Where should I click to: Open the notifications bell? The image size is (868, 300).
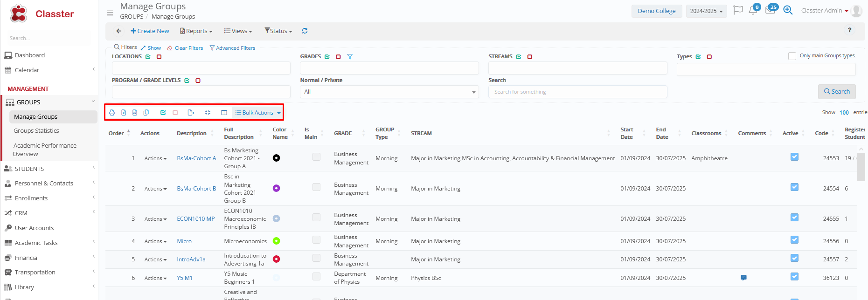point(753,10)
